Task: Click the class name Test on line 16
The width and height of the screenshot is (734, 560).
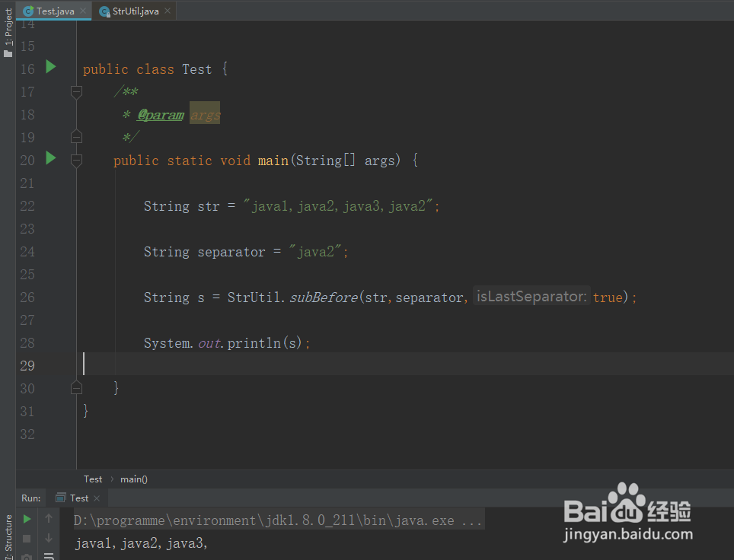Action: click(x=196, y=69)
